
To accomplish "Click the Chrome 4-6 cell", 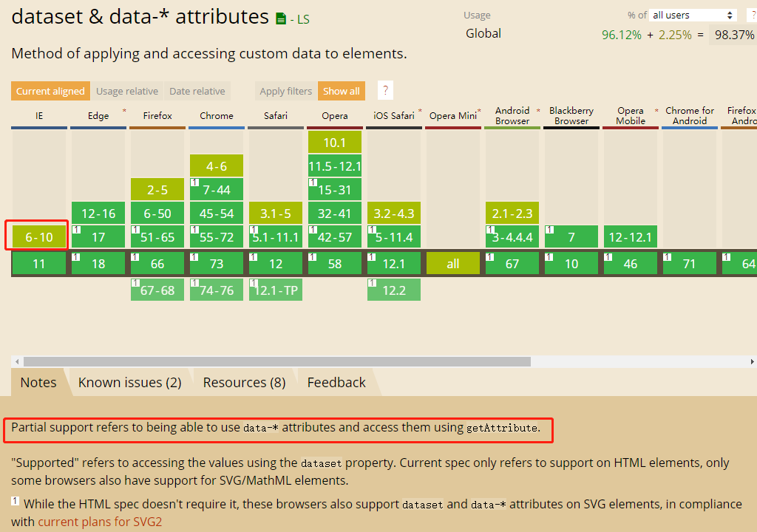I will [x=217, y=166].
